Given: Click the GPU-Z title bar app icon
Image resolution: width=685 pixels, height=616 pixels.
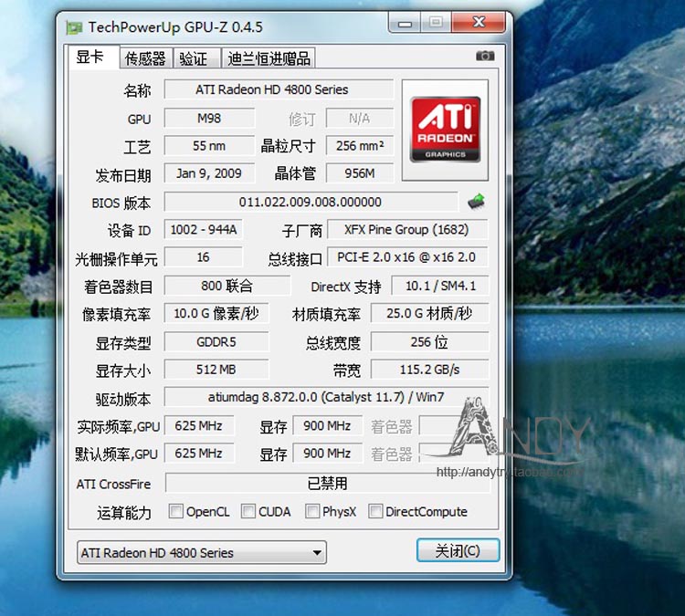Looking at the screenshot, I should pyautogui.click(x=74, y=27).
